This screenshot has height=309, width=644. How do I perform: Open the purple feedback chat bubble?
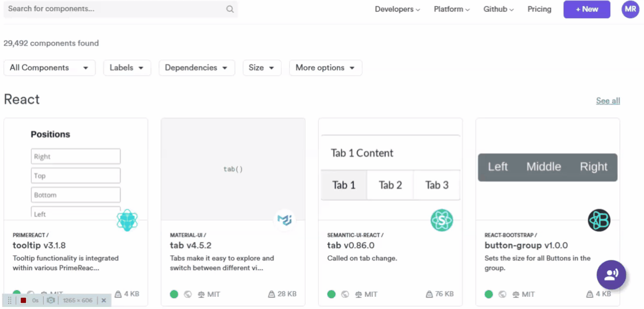coord(611,275)
